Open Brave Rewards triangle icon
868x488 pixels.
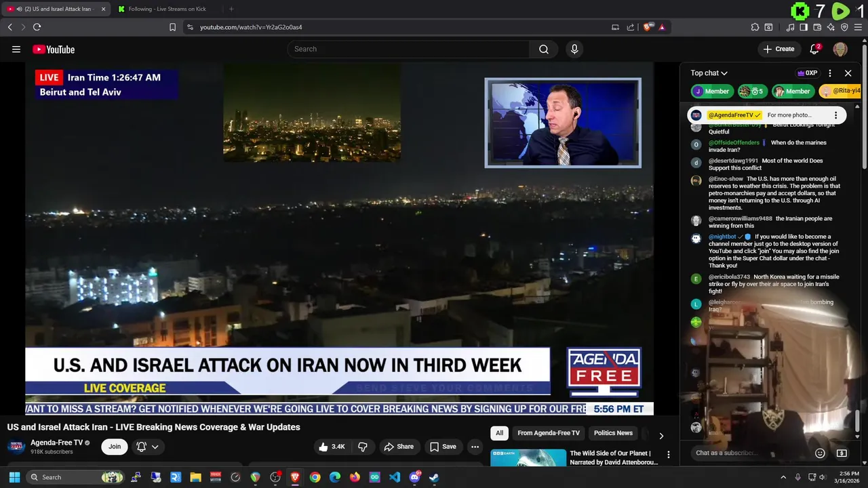[662, 27]
